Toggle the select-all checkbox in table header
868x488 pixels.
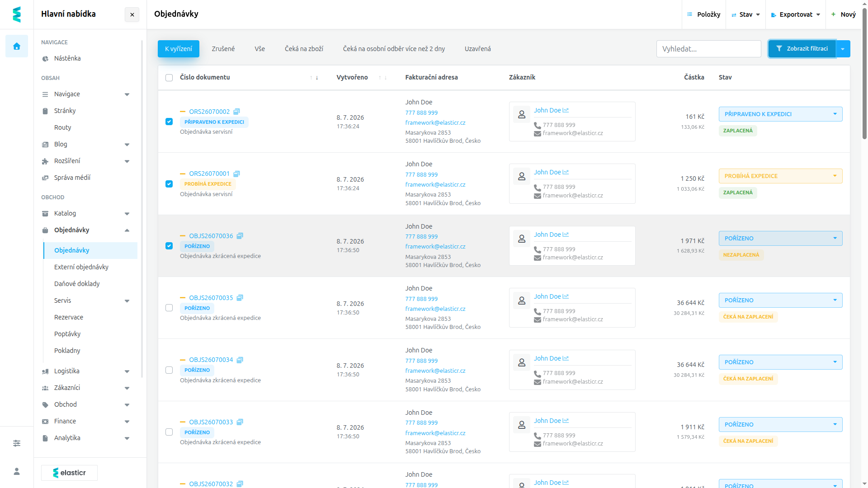click(x=169, y=78)
